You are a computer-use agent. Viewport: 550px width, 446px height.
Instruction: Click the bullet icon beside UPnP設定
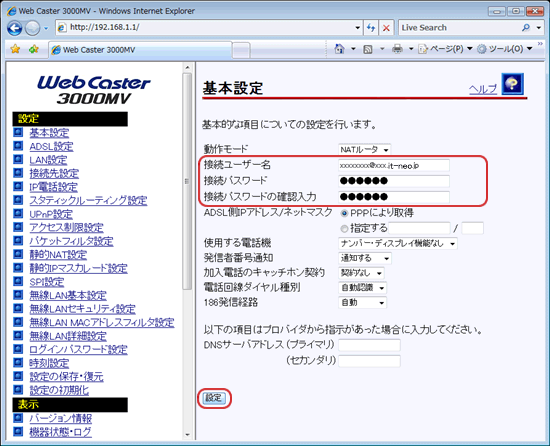pyautogui.click(x=18, y=214)
